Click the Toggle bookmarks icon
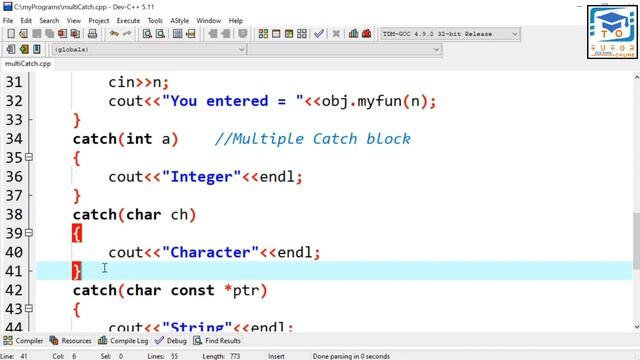Viewport: 640px width, 360px height. tap(24, 49)
